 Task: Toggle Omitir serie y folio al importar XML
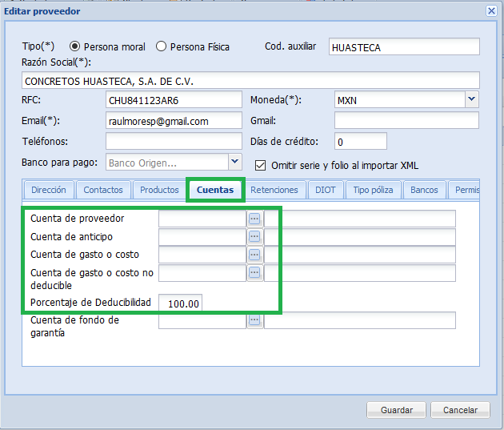pyautogui.click(x=260, y=166)
